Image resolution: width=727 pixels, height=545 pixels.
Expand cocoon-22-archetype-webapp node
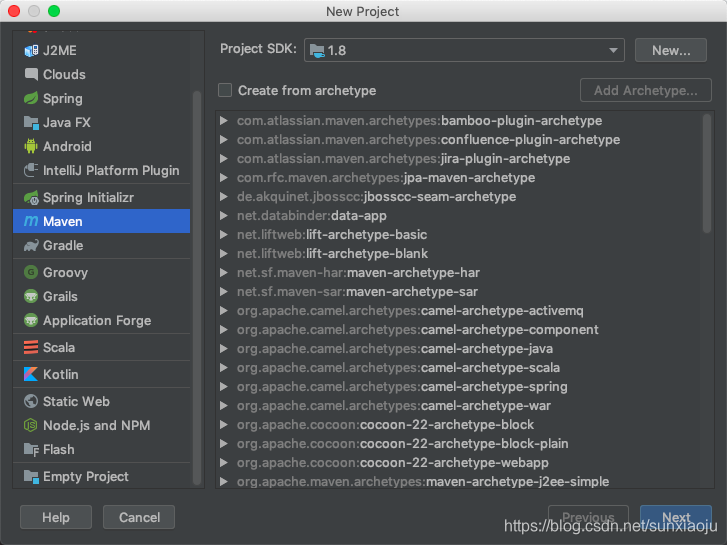click(x=224, y=462)
